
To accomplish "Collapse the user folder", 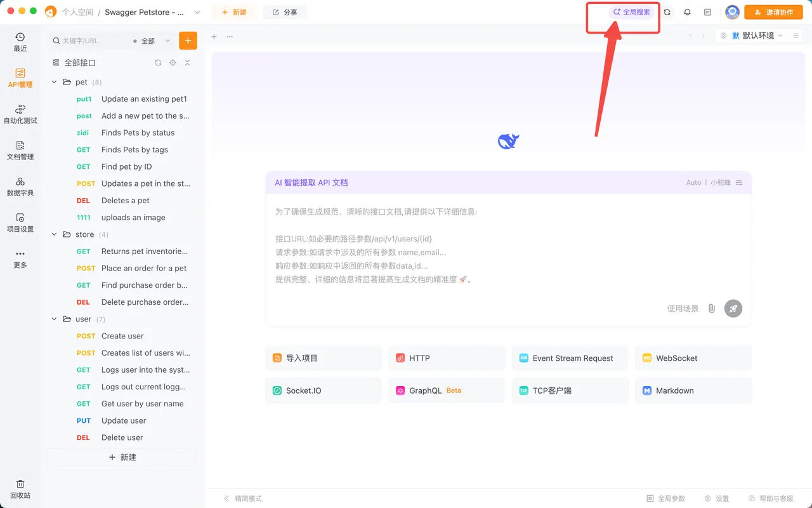I will pos(55,319).
